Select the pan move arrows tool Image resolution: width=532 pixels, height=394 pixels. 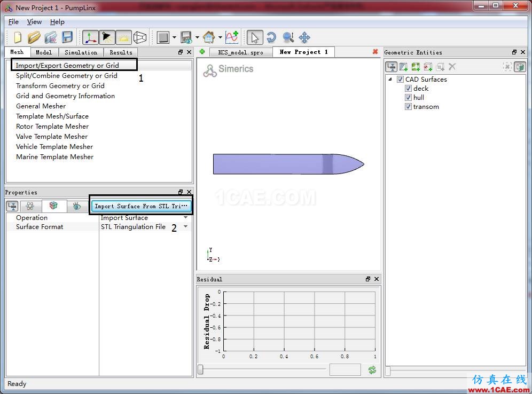[x=304, y=37]
